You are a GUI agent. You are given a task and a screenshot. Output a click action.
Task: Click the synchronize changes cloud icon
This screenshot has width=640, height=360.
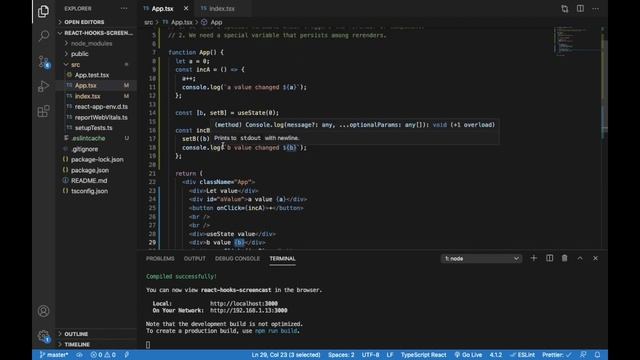click(80, 355)
